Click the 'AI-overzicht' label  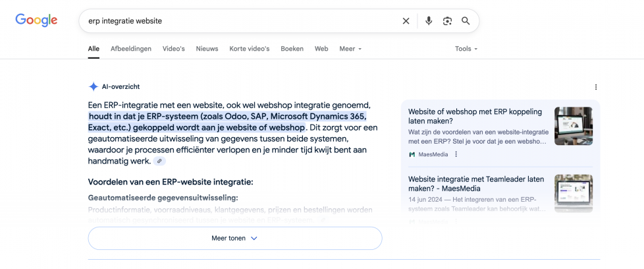tap(121, 87)
